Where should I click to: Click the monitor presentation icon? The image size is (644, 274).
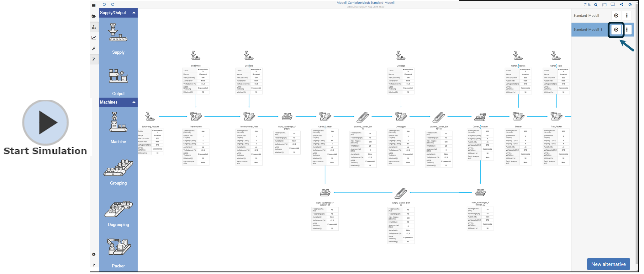pyautogui.click(x=613, y=4)
